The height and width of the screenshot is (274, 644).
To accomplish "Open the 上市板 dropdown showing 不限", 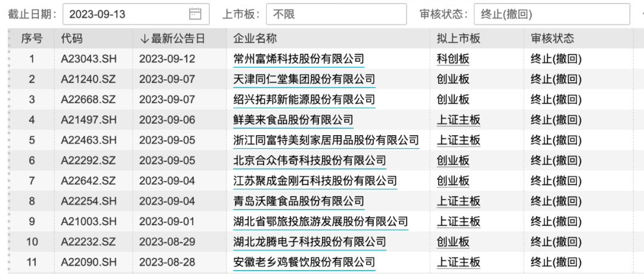I will click(x=336, y=14).
